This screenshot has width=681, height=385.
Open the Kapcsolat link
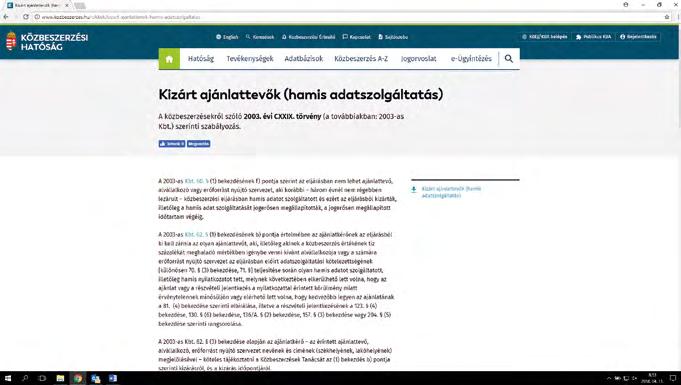[x=357, y=37]
